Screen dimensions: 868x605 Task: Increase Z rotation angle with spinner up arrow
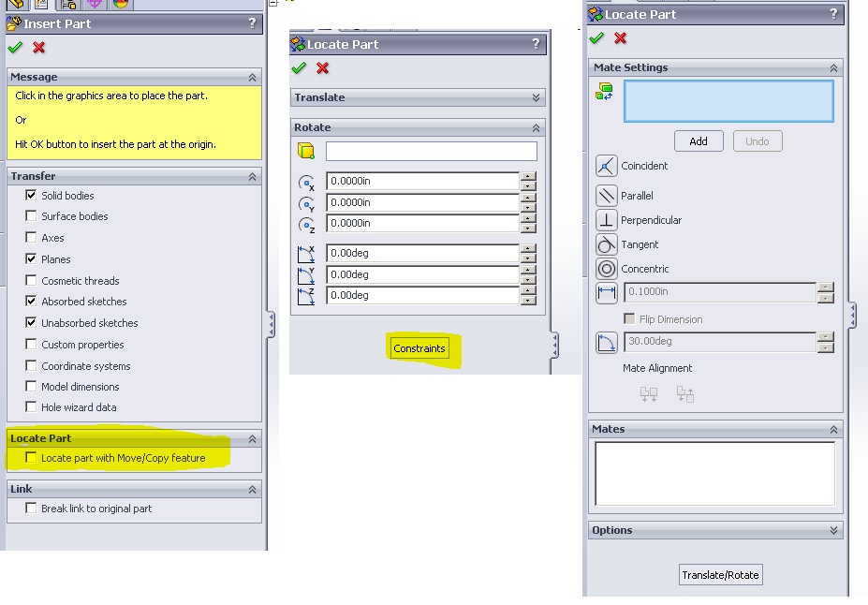529,290
